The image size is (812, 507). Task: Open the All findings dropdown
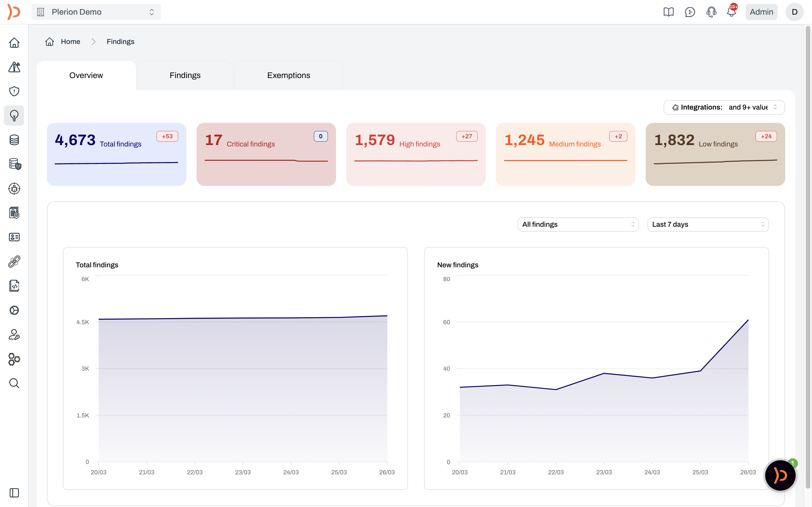pos(578,224)
